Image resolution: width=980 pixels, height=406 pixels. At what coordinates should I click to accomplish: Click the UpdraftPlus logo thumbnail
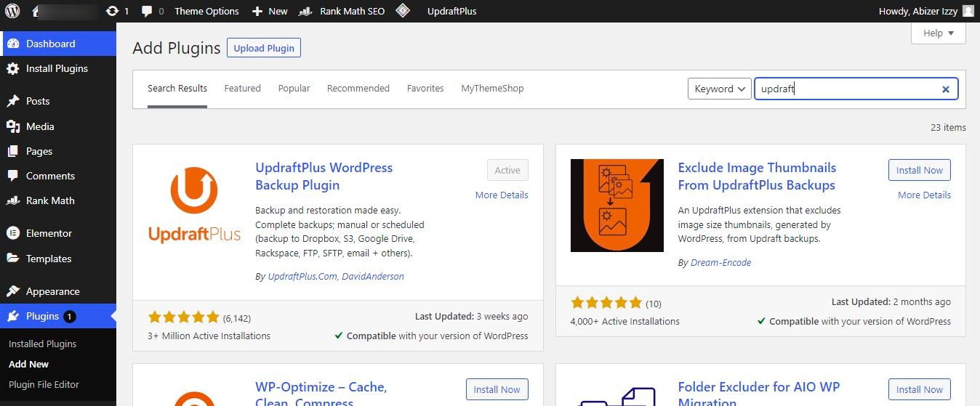[x=194, y=206]
